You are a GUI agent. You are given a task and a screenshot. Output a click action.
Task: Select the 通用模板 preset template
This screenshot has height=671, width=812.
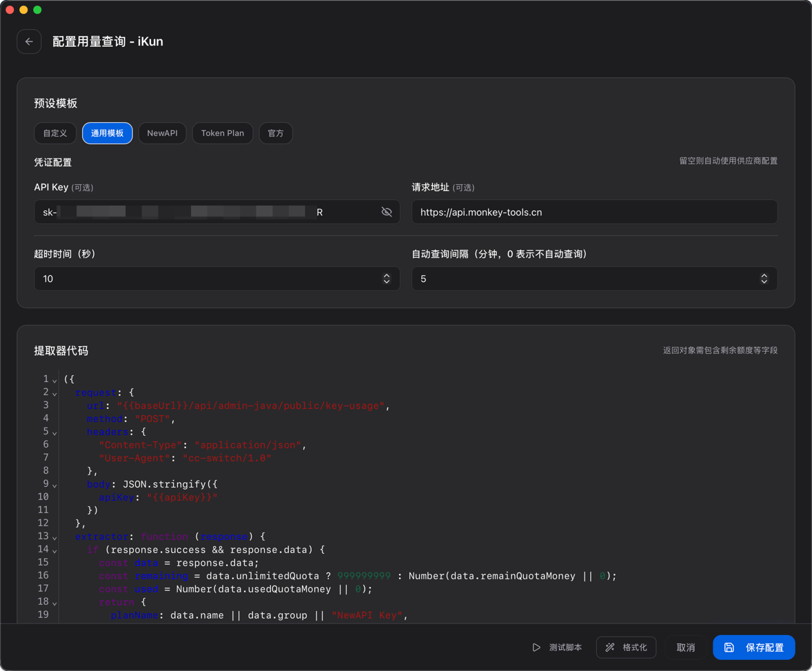pyautogui.click(x=108, y=133)
